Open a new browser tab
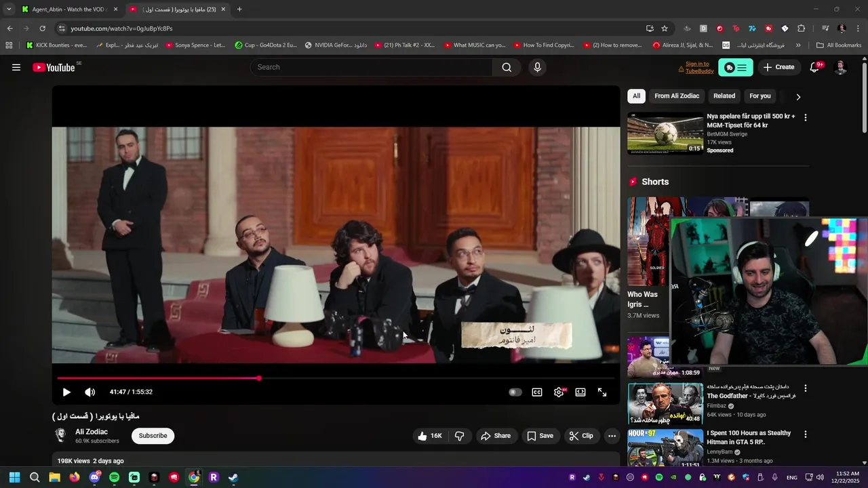The width and height of the screenshot is (868, 488). tap(239, 9)
